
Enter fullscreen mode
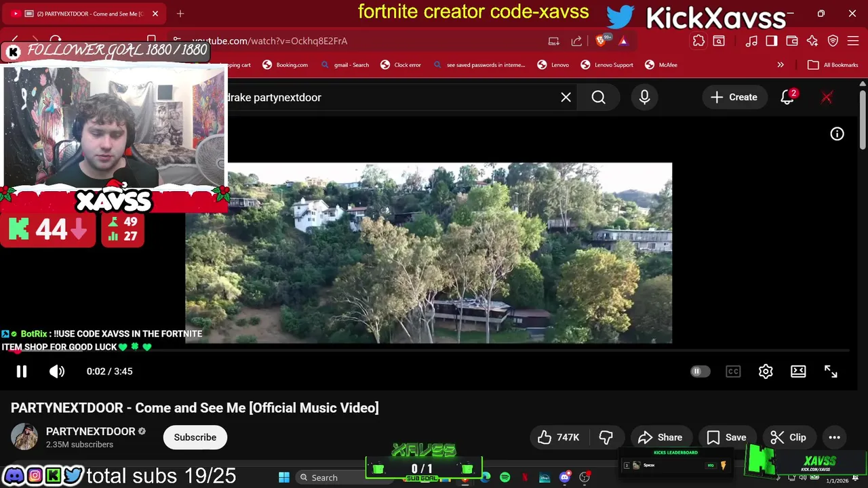coord(831,371)
